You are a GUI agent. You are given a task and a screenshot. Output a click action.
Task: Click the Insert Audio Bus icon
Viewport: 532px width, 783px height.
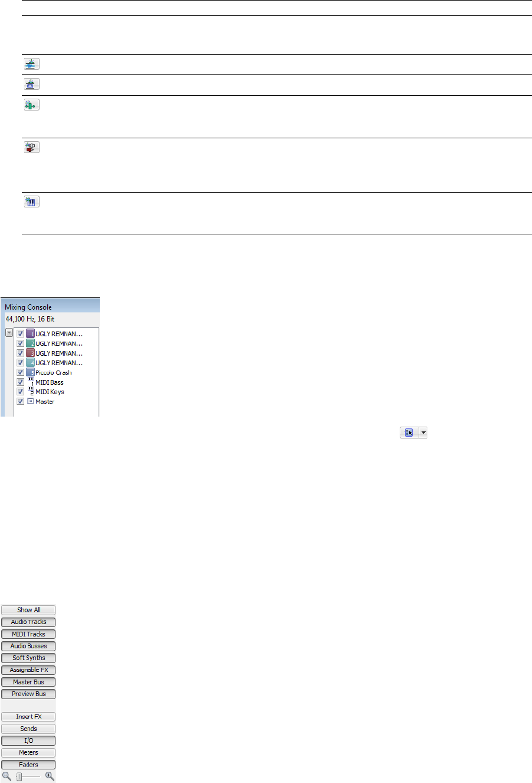(31, 85)
